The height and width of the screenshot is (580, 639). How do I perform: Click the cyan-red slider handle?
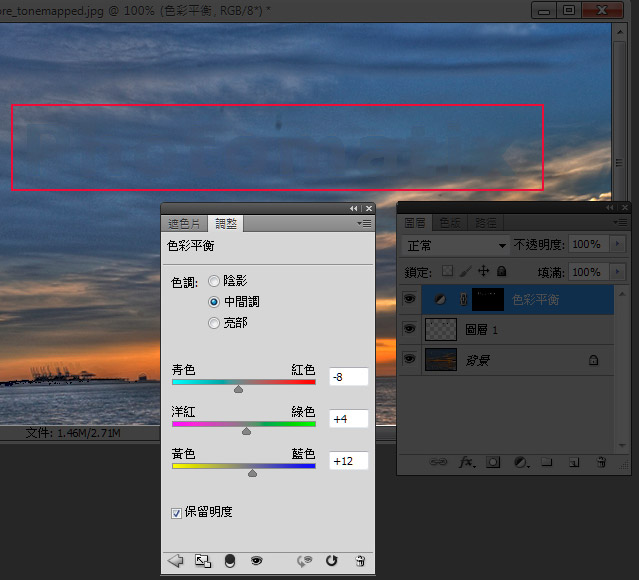(x=238, y=390)
